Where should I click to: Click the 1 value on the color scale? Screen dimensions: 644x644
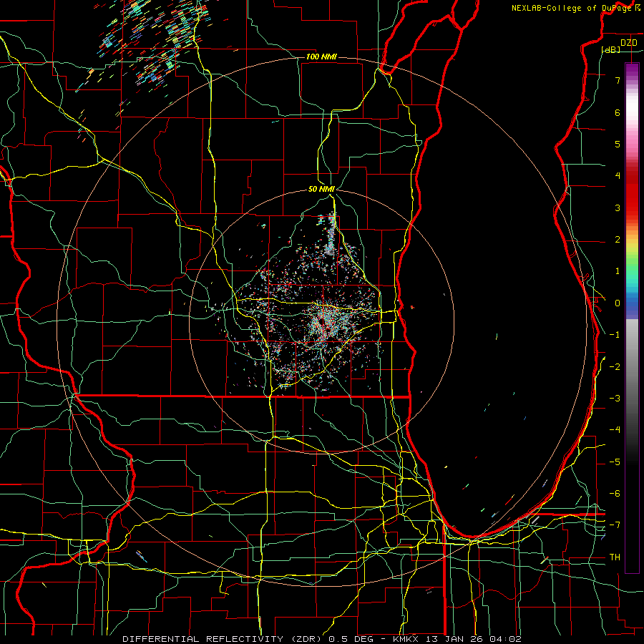coord(618,271)
